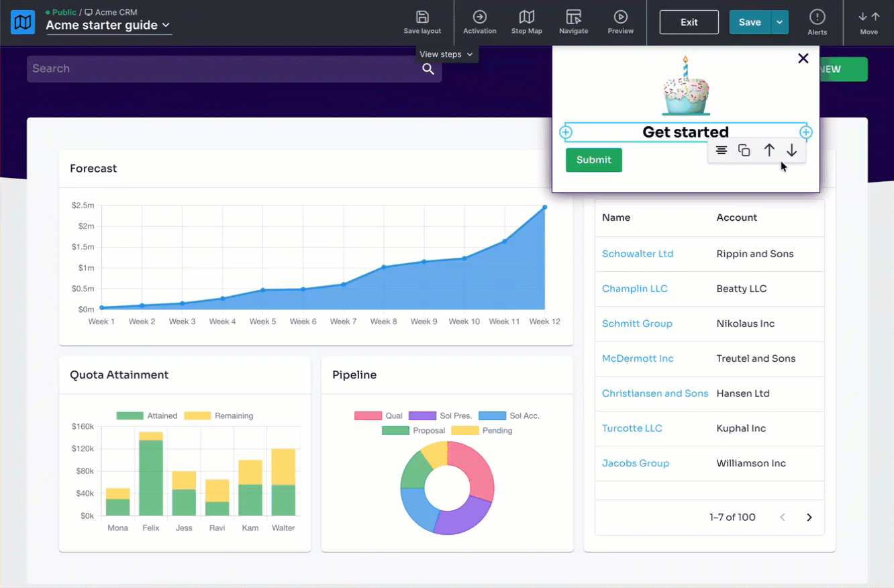This screenshot has height=588, width=894.
Task: Open the Step Map icon
Action: coord(527,17)
